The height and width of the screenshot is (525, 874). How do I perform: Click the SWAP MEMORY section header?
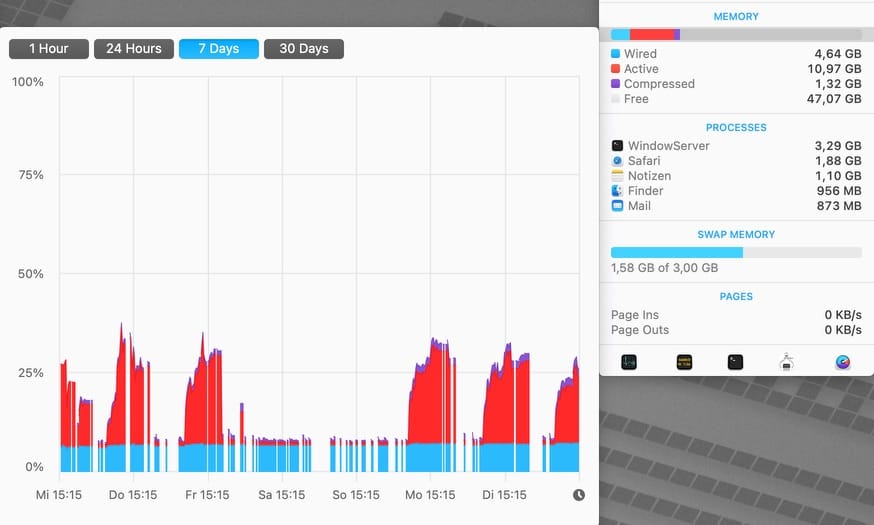click(736, 235)
